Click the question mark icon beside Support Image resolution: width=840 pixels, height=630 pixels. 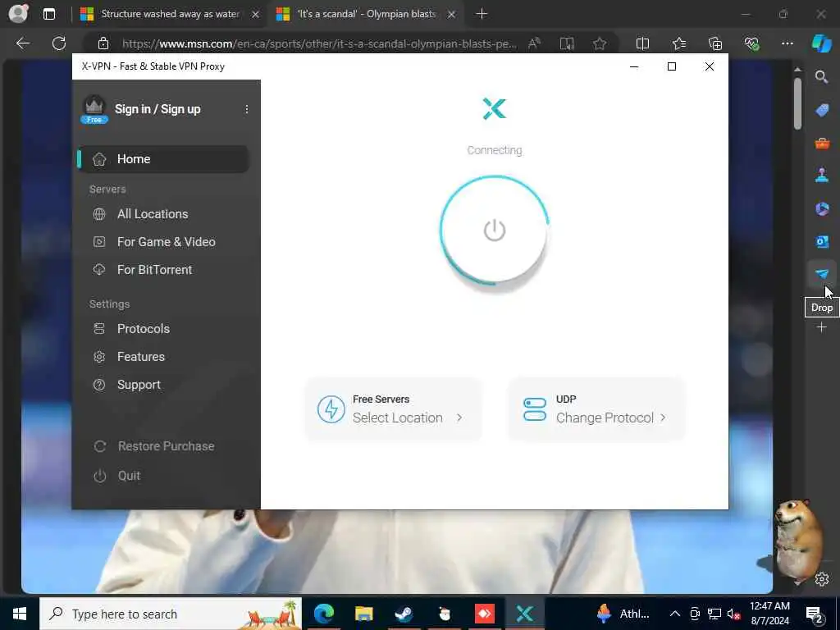[99, 385]
